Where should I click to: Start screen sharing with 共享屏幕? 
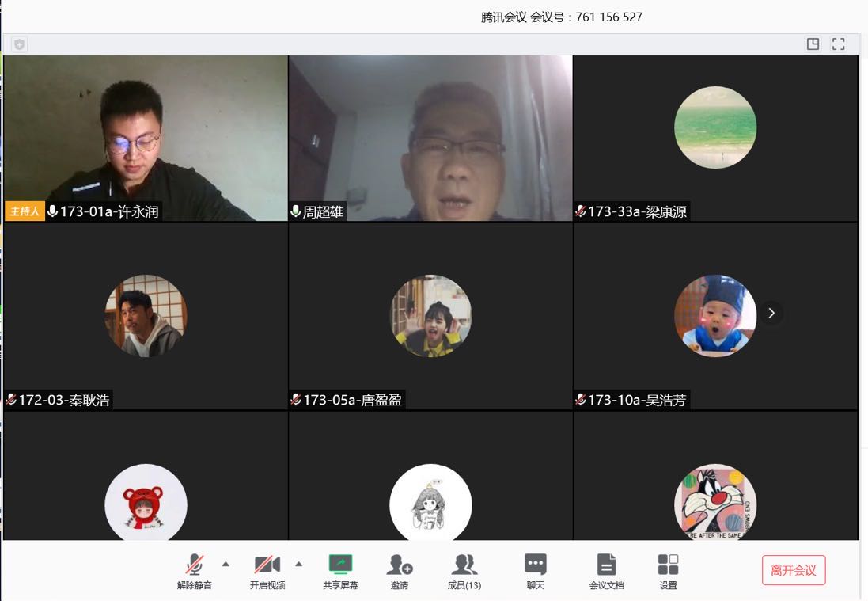340,571
